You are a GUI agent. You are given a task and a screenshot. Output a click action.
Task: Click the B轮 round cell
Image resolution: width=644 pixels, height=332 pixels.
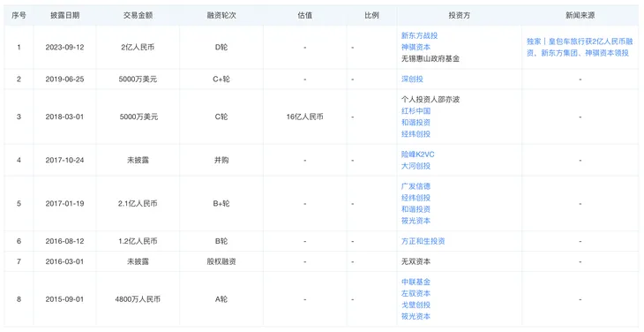pos(221,241)
